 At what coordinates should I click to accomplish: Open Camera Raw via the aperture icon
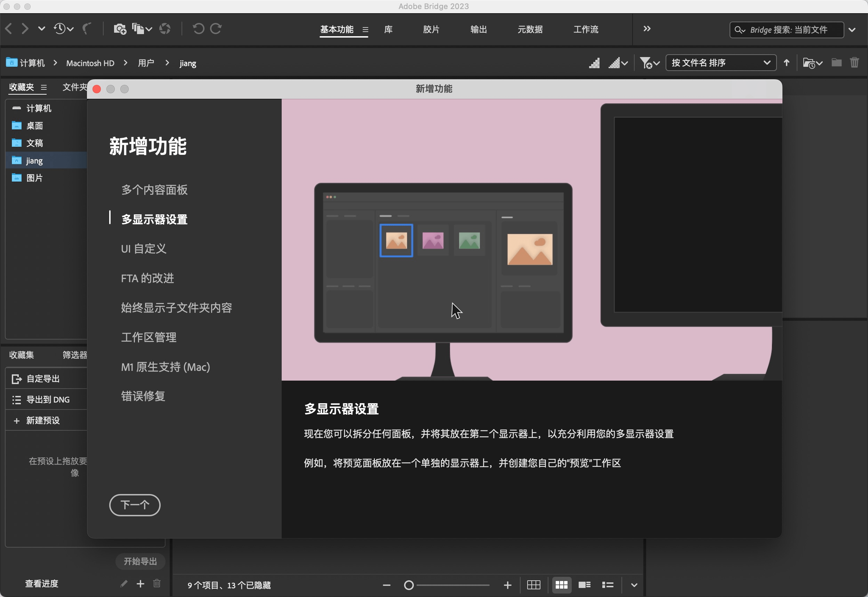[x=165, y=29]
